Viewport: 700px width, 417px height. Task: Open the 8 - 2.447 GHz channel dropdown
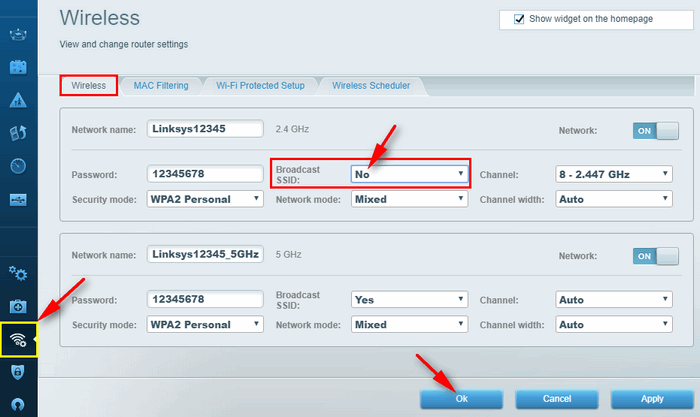[x=613, y=174]
